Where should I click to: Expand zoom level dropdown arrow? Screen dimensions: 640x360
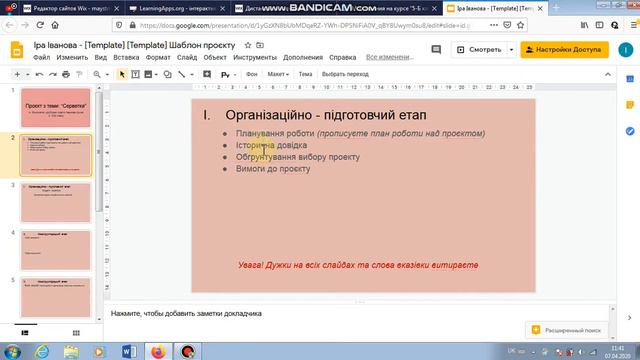coord(107,75)
